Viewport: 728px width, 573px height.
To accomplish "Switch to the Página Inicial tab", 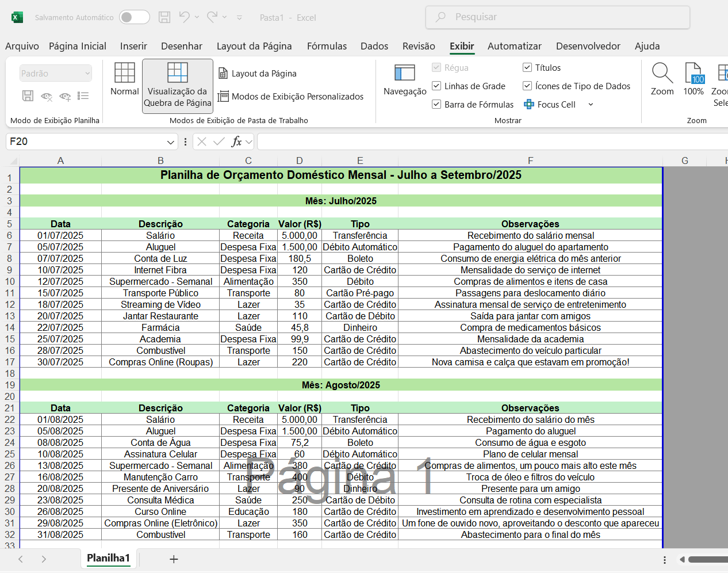I will [x=78, y=46].
